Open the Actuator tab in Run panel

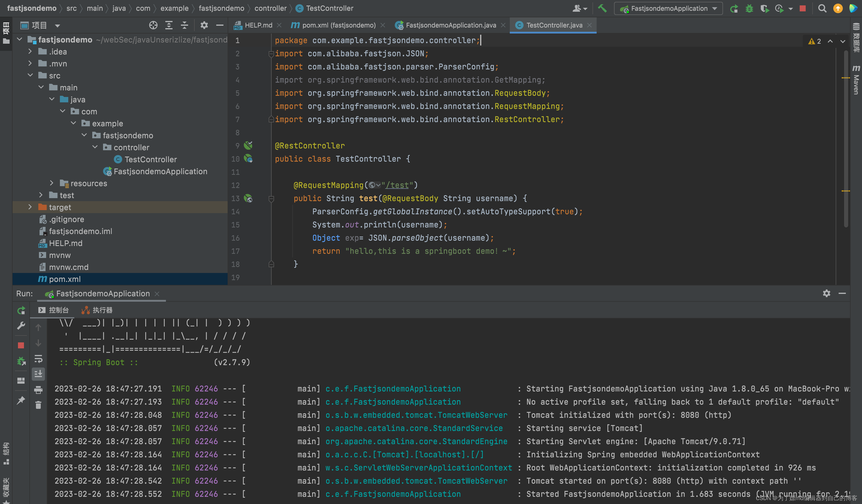(97, 310)
